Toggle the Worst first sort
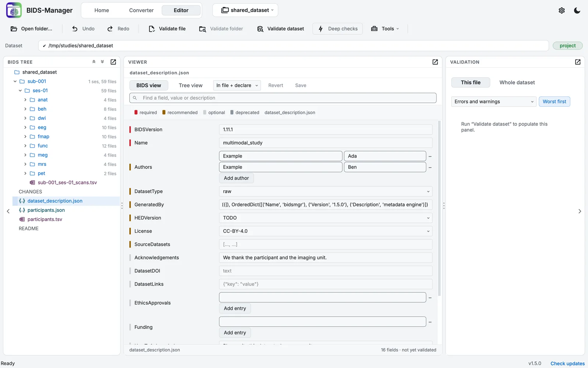 (554, 102)
